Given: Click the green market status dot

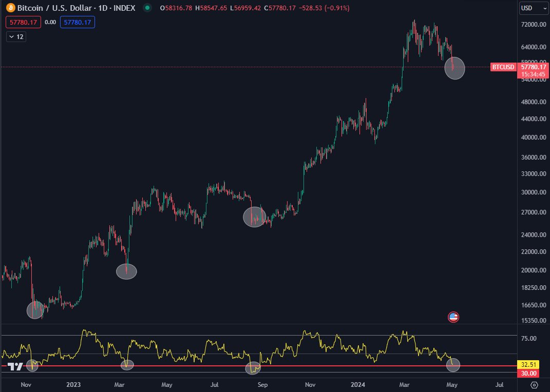Looking at the screenshot, I should (147, 8).
